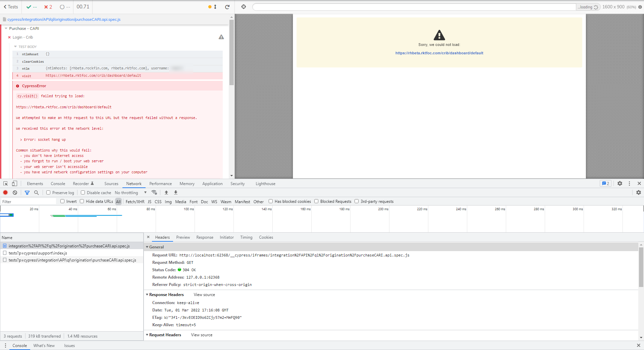
Task: Switch to the Sources tab
Action: tap(111, 183)
